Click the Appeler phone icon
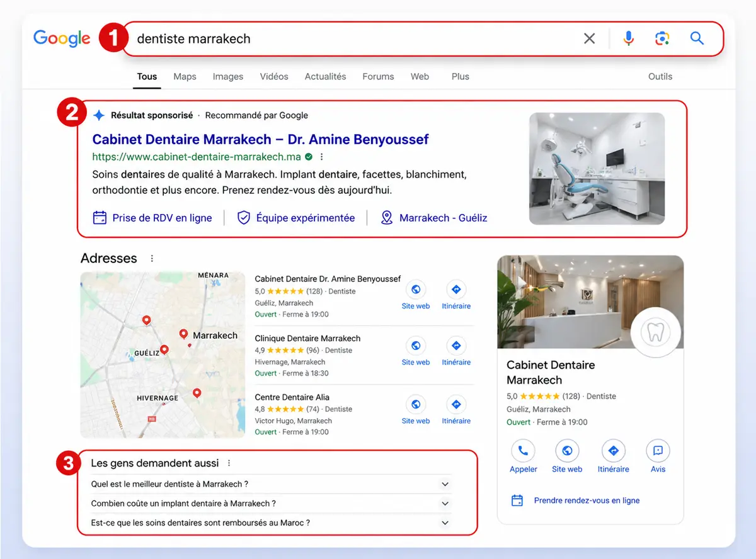Viewport: 756px width, 559px height. point(523,451)
